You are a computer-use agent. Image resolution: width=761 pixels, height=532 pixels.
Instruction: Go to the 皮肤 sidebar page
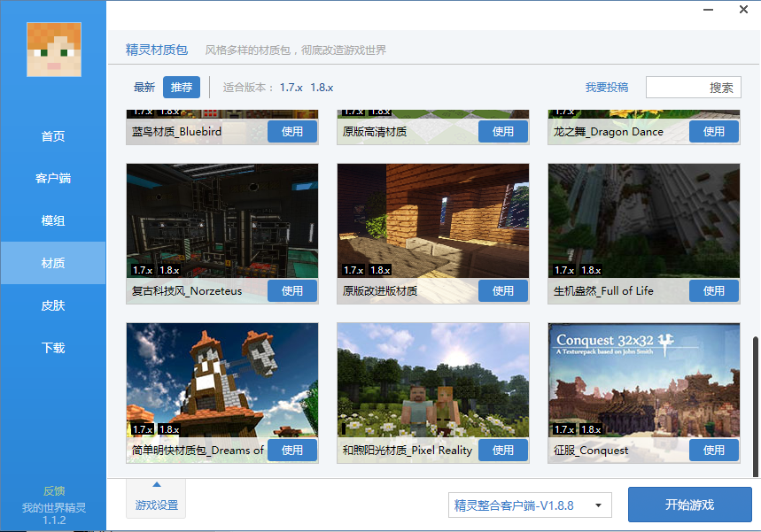(53, 305)
